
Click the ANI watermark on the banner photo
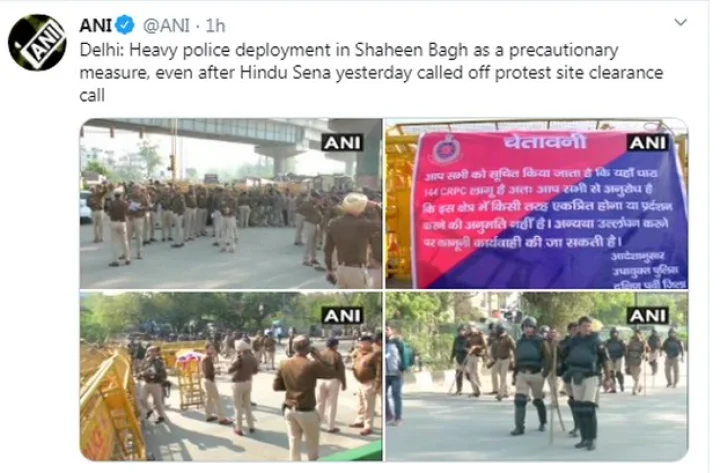point(647,142)
